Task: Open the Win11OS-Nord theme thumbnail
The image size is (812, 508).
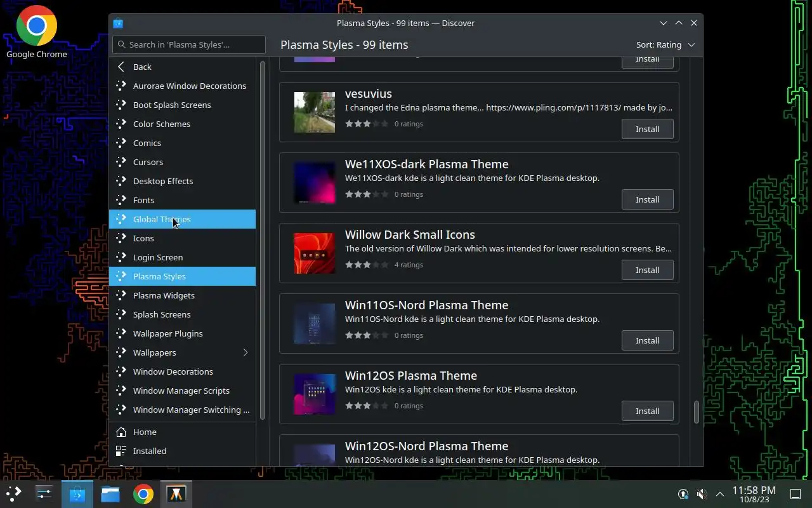Action: 315,324
